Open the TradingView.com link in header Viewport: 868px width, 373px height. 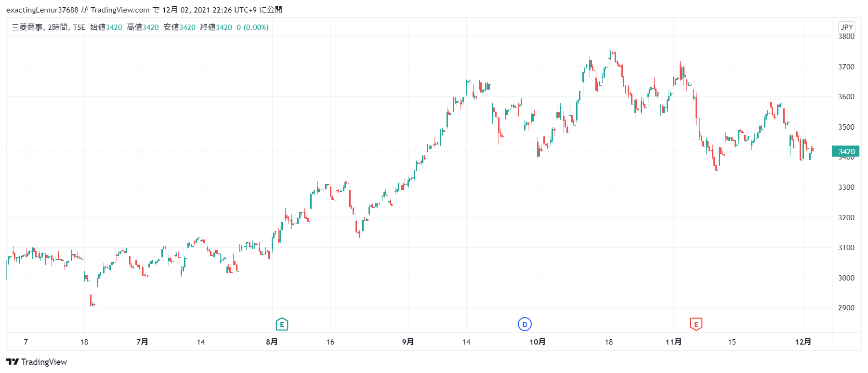click(x=120, y=10)
